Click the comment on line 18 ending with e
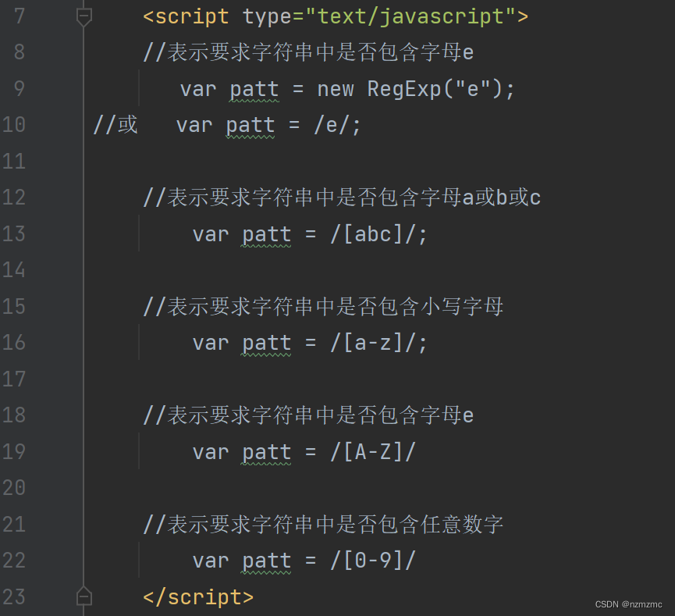This screenshot has height=616, width=675. 308,415
